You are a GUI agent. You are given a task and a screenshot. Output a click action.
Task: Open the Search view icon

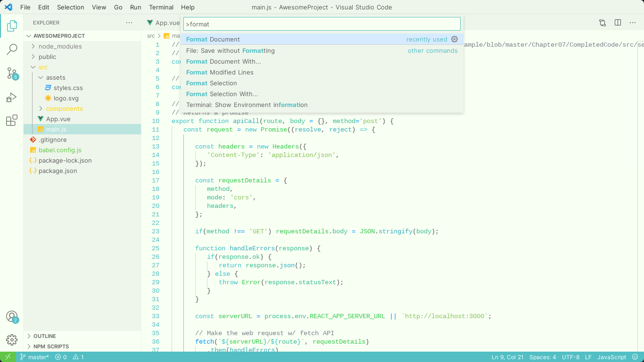[x=12, y=49]
